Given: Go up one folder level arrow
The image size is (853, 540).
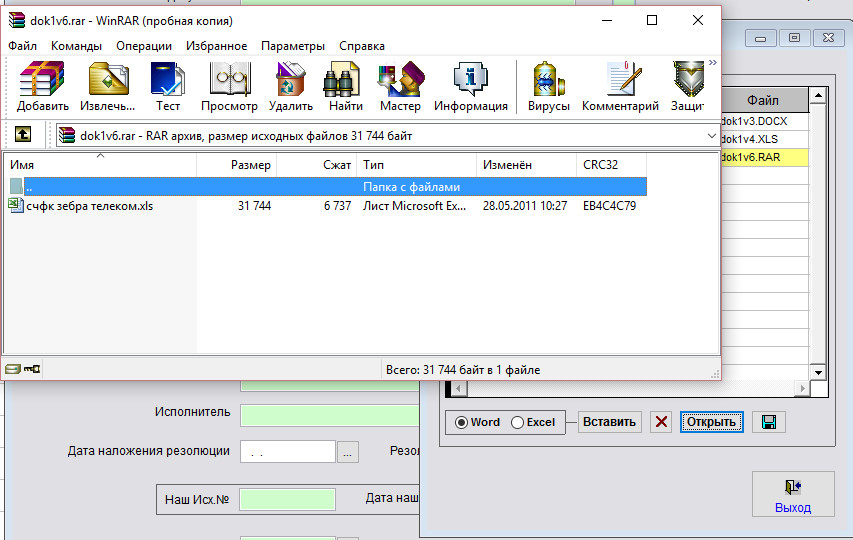Looking at the screenshot, I should pos(23,134).
